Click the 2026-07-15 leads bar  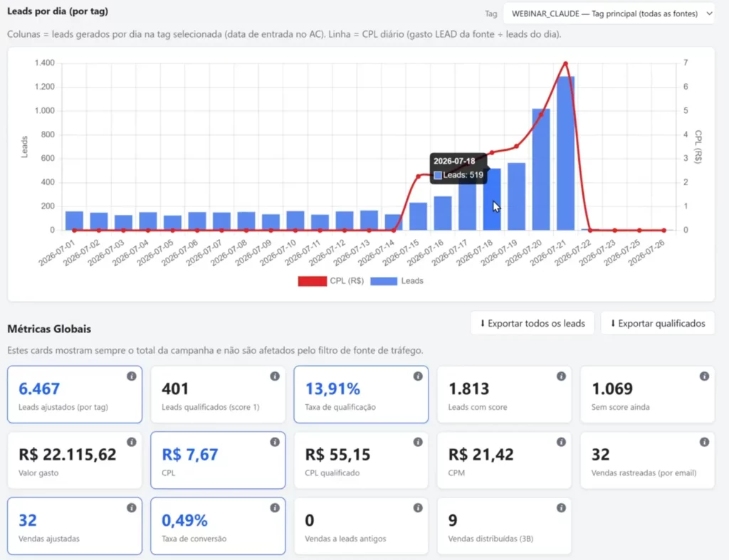(x=418, y=216)
